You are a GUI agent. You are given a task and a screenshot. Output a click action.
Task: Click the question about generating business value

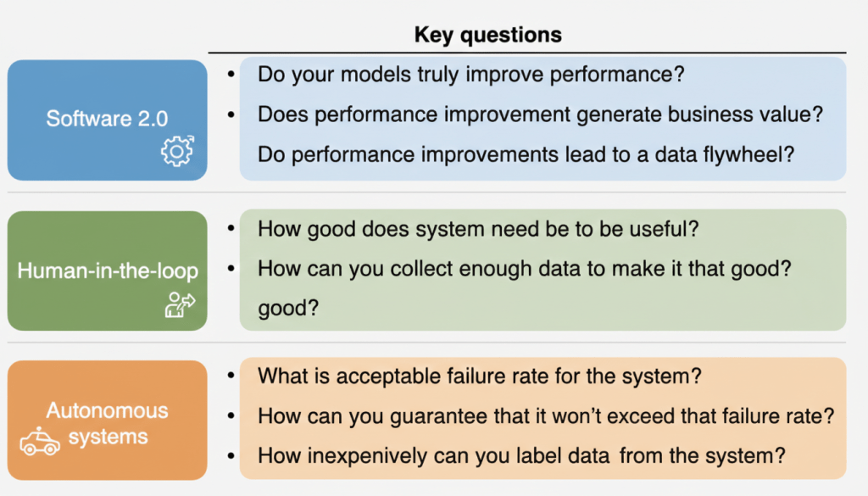pyautogui.click(x=540, y=114)
